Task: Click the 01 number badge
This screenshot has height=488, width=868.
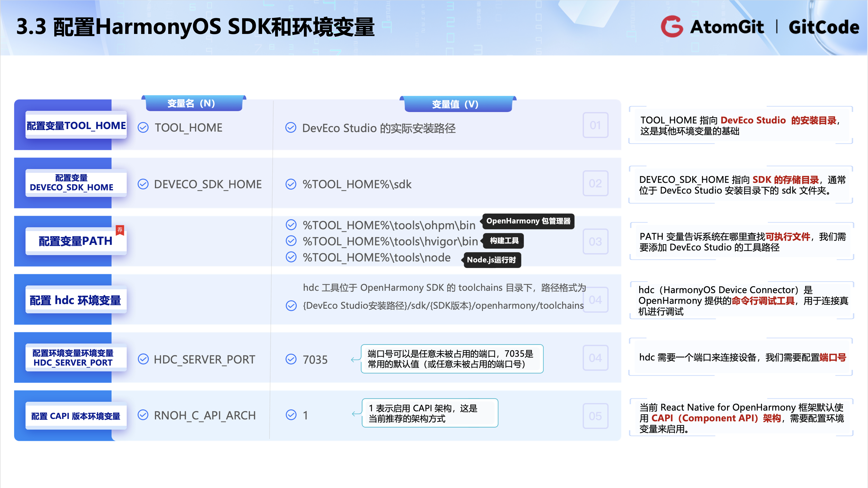Action: [x=595, y=125]
